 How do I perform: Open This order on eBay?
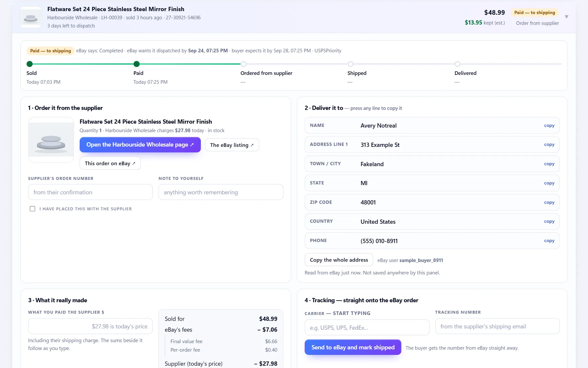coord(110,163)
